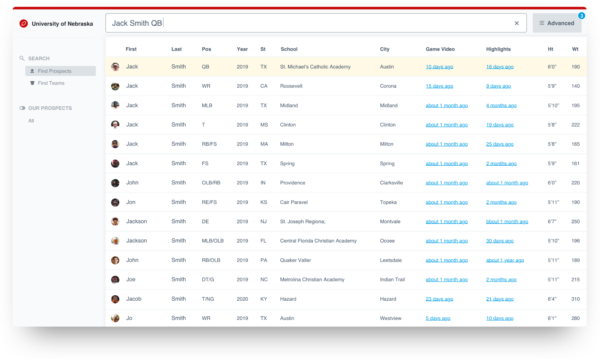Screen dimensions: 600x360
Task: Open All under Our Prospects
Action: coord(31,121)
